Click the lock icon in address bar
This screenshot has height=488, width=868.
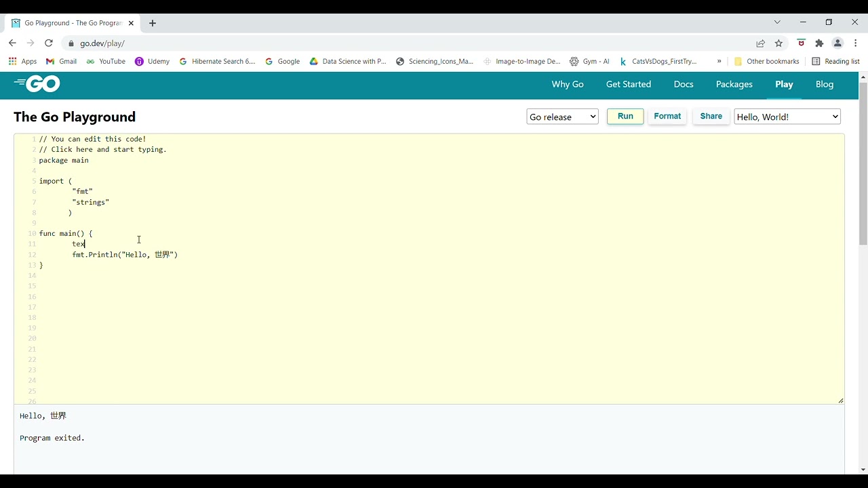(x=71, y=43)
